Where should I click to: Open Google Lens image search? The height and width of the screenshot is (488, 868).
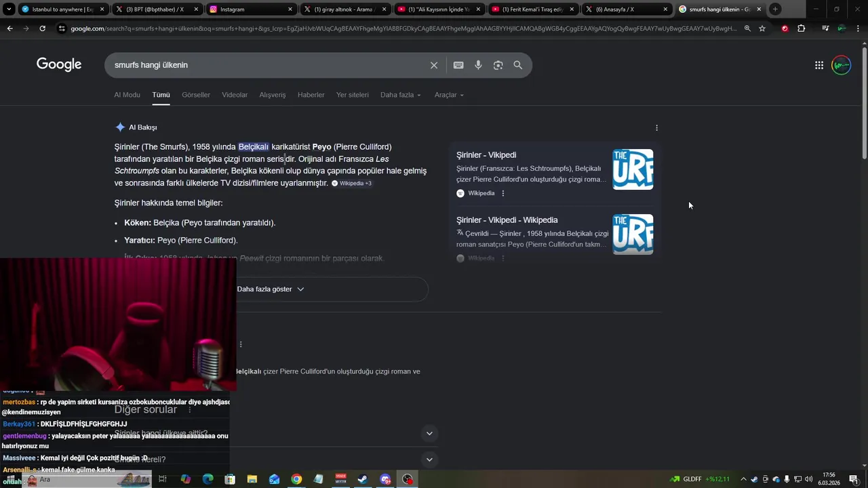(498, 65)
